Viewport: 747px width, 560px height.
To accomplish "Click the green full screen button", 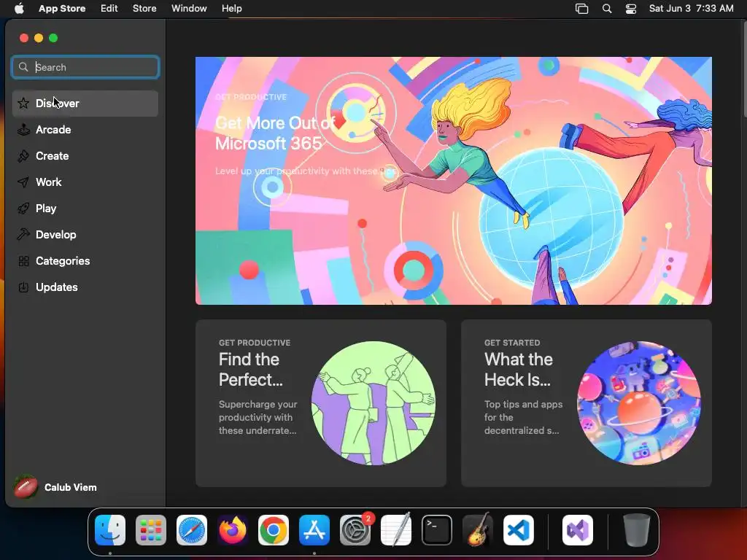I will (53, 38).
